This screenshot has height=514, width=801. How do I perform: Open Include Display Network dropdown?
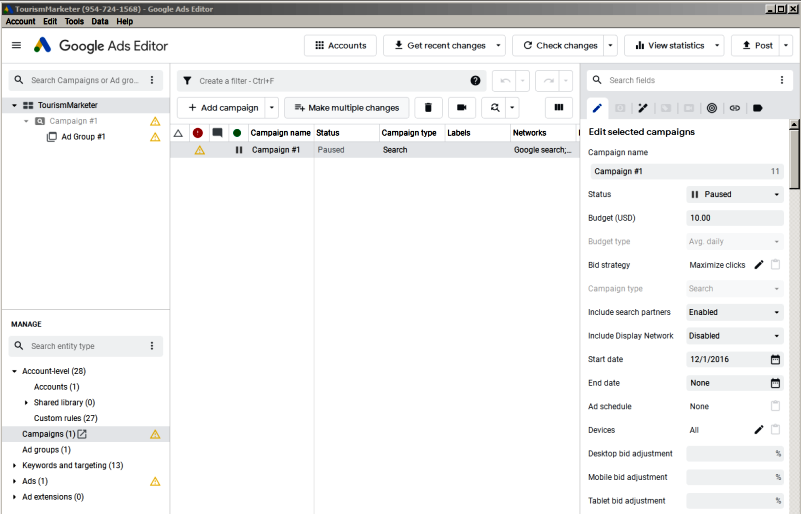point(735,336)
